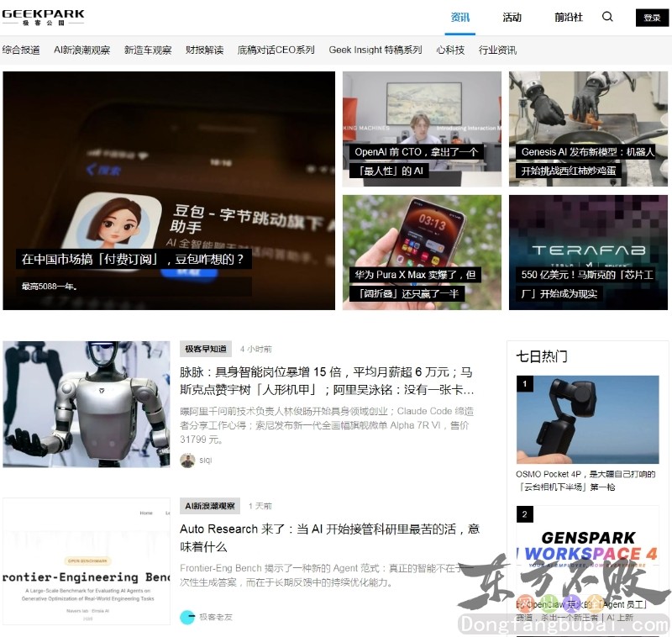Click the 极客老友 author name
The height and width of the screenshot is (637, 672).
tap(216, 617)
